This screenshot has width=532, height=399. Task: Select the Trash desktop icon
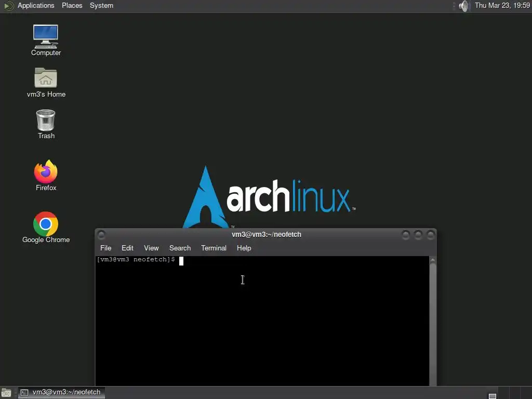click(46, 124)
